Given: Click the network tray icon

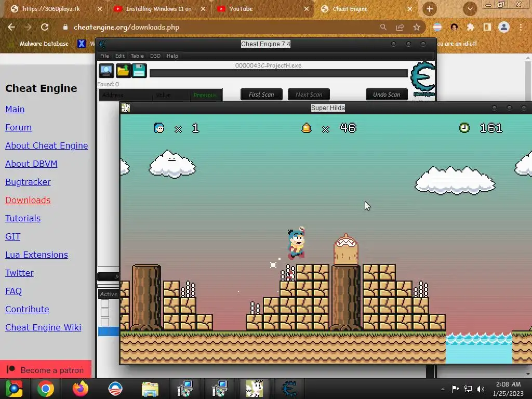Looking at the screenshot, I should 468,389.
